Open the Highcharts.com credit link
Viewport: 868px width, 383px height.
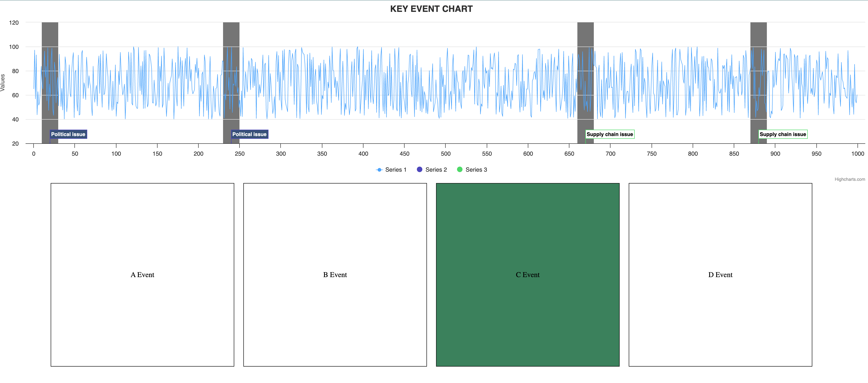point(850,179)
